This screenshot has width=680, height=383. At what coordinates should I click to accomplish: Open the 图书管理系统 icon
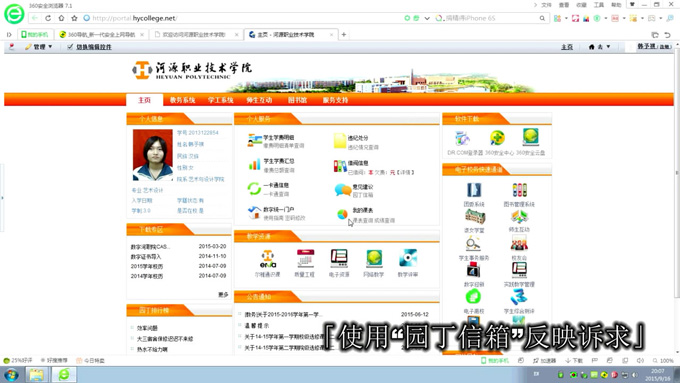[x=519, y=190]
